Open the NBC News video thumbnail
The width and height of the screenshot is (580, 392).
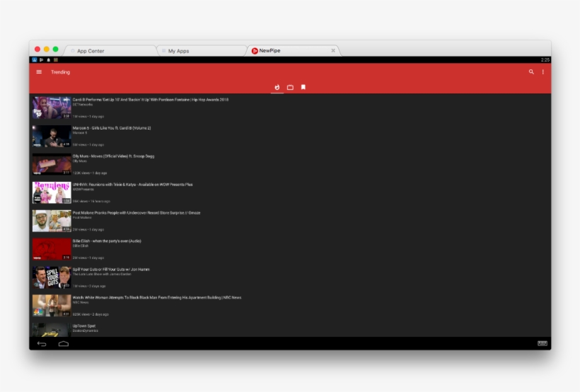[52, 306]
